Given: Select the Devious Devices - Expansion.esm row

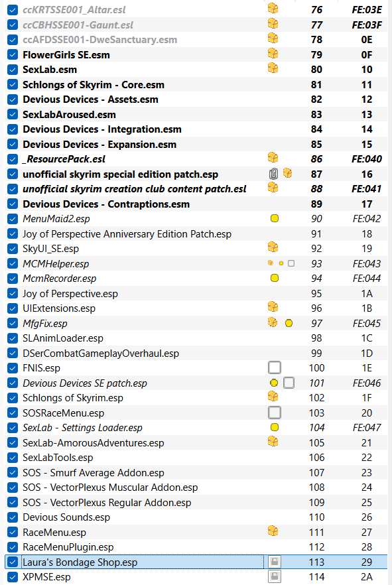Looking at the screenshot, I should point(196,145).
